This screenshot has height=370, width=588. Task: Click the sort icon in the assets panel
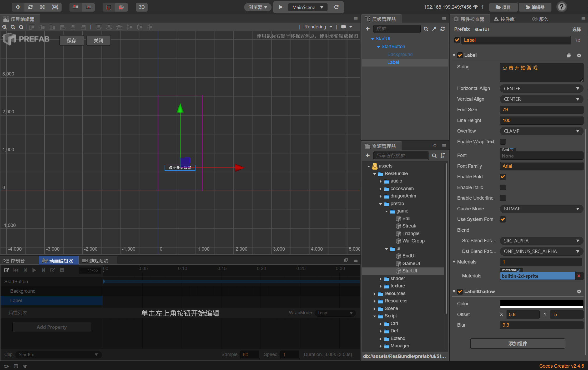(x=443, y=156)
